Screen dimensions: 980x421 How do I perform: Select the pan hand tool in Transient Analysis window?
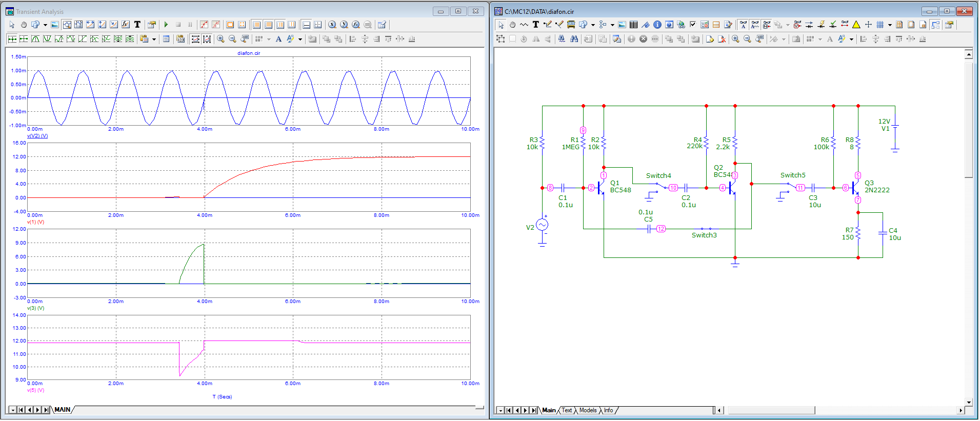click(x=24, y=25)
